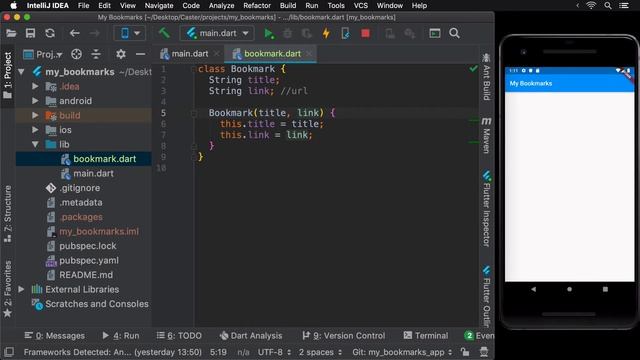
Task: Expand the .idea folder
Action: pos(36,87)
